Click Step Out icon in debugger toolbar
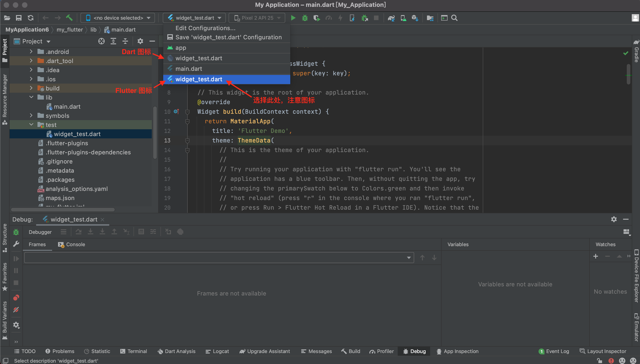640x364 pixels. click(x=114, y=232)
